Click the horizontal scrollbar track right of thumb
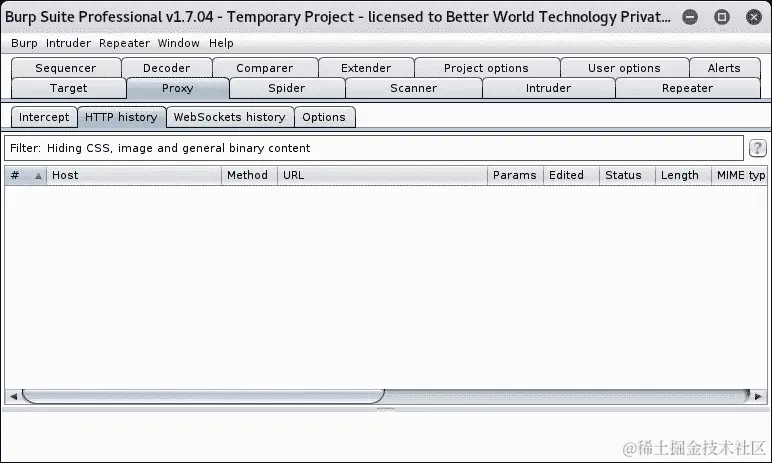Viewport: 772px width, 463px height. coord(566,397)
